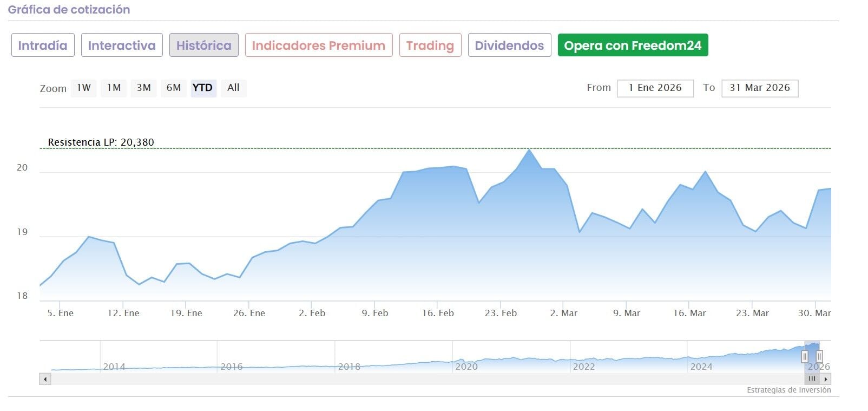
Task: Click the left navigator range handle
Action: [x=805, y=356]
